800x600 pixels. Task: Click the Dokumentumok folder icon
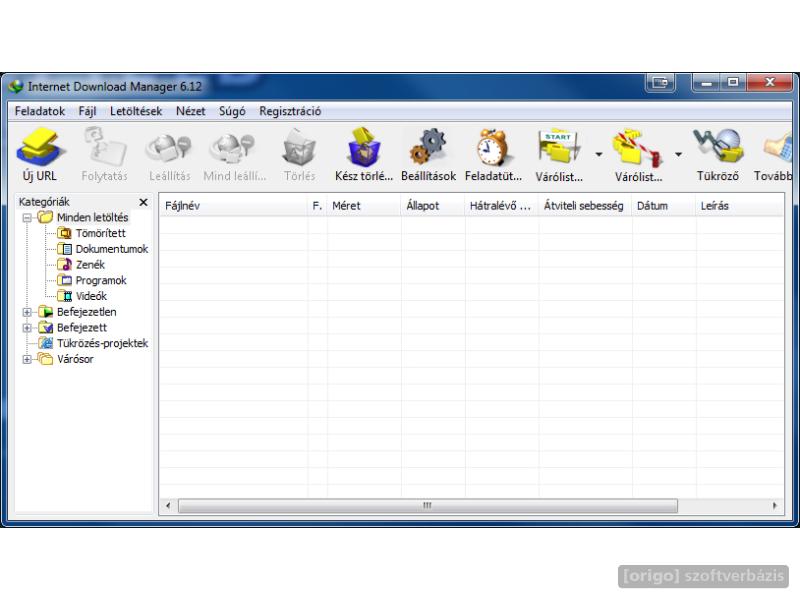pos(64,249)
